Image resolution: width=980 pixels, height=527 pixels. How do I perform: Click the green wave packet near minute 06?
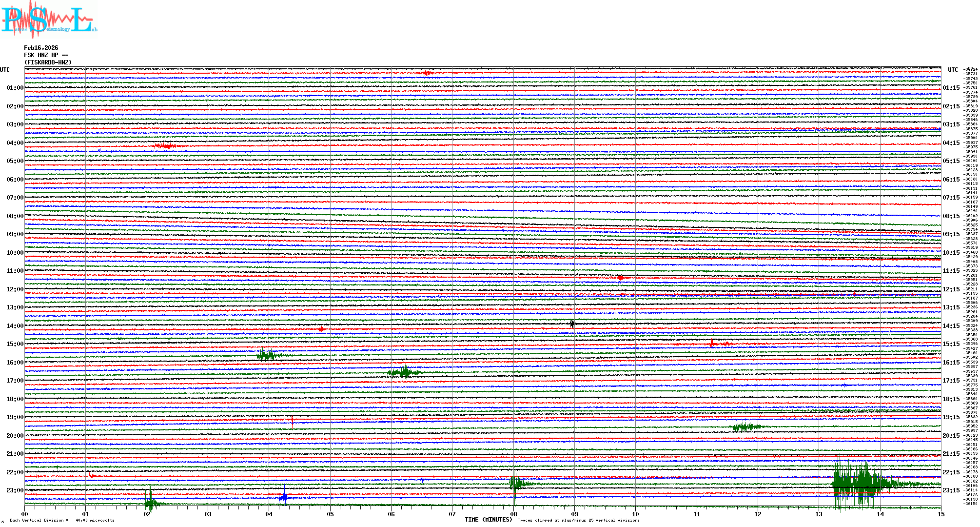tap(404, 373)
